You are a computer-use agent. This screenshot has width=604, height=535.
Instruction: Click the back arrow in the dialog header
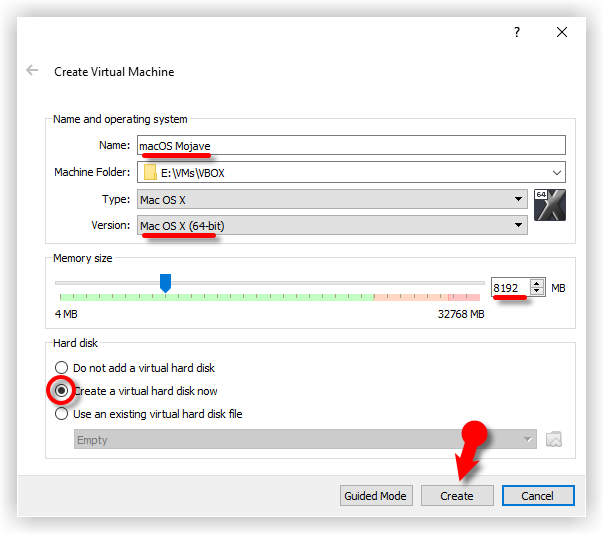[x=32, y=71]
